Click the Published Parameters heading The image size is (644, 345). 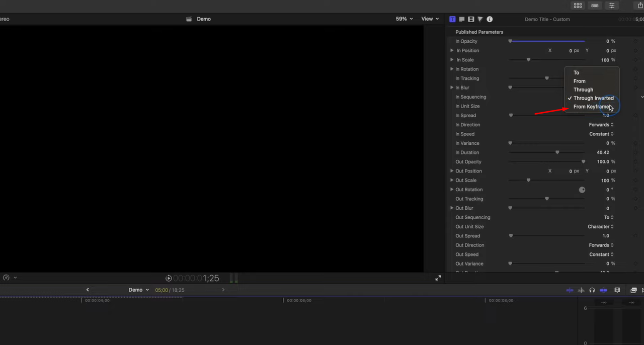[x=479, y=32]
